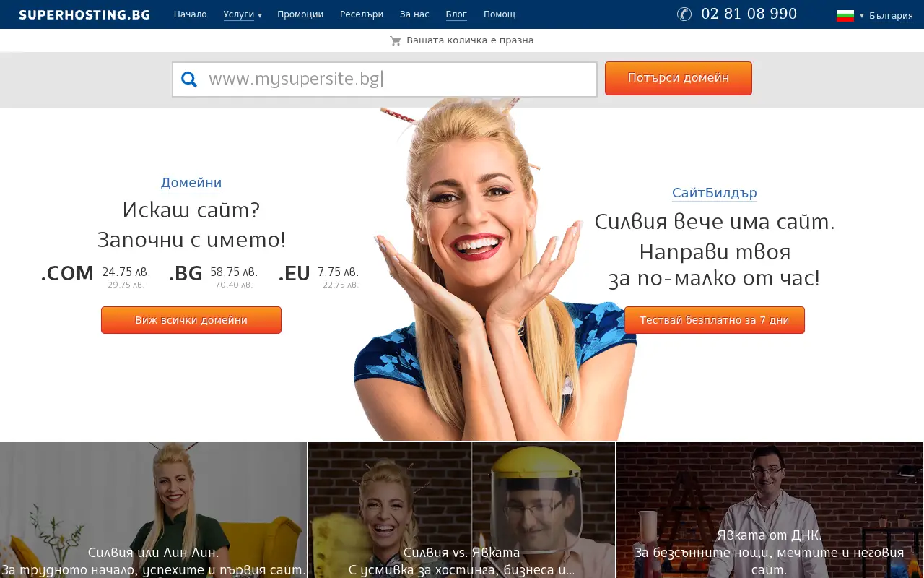Click the shopping cart icon
The width and height of the screenshot is (924, 578).
tap(395, 40)
